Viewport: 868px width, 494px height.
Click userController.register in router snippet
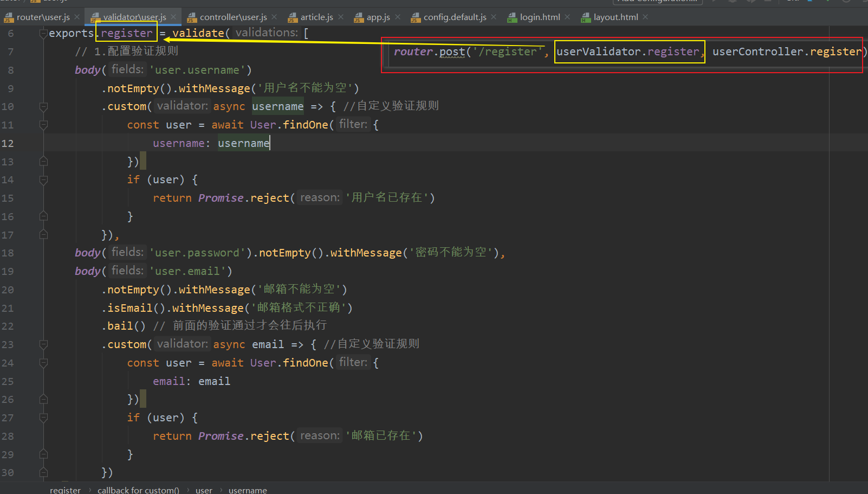pyautogui.click(x=787, y=52)
